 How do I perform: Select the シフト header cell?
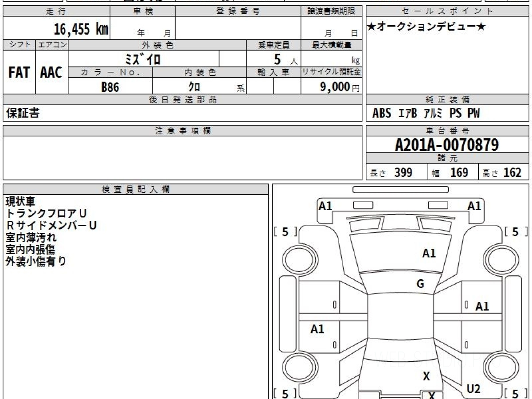(20, 45)
